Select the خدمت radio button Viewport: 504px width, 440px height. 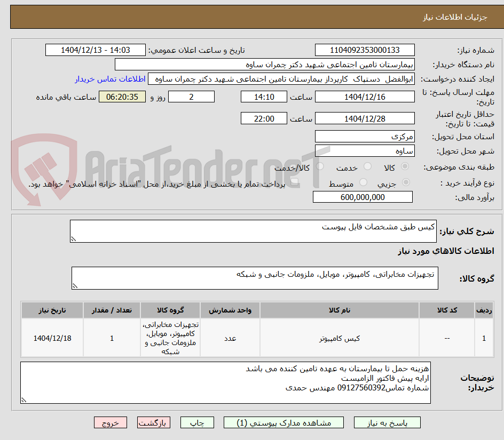[367, 166]
